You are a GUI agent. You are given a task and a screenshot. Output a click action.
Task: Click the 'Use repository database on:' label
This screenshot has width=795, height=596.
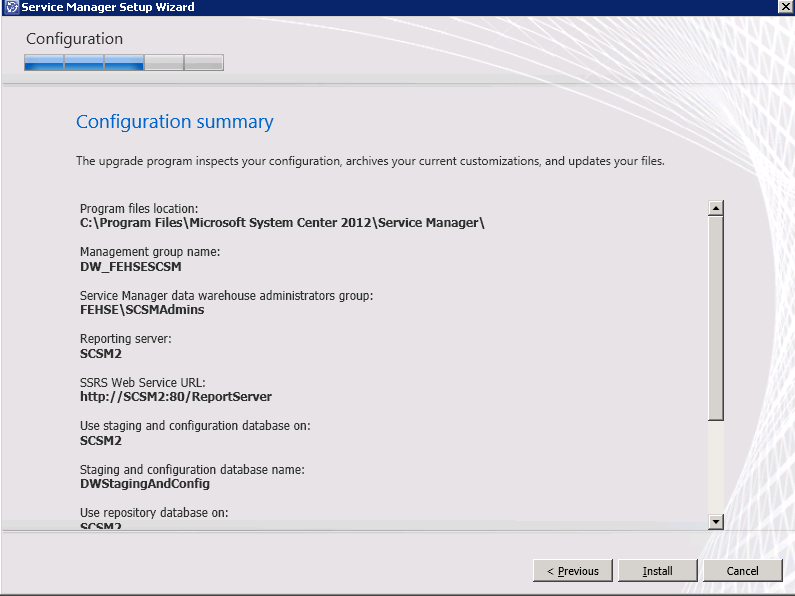point(154,513)
